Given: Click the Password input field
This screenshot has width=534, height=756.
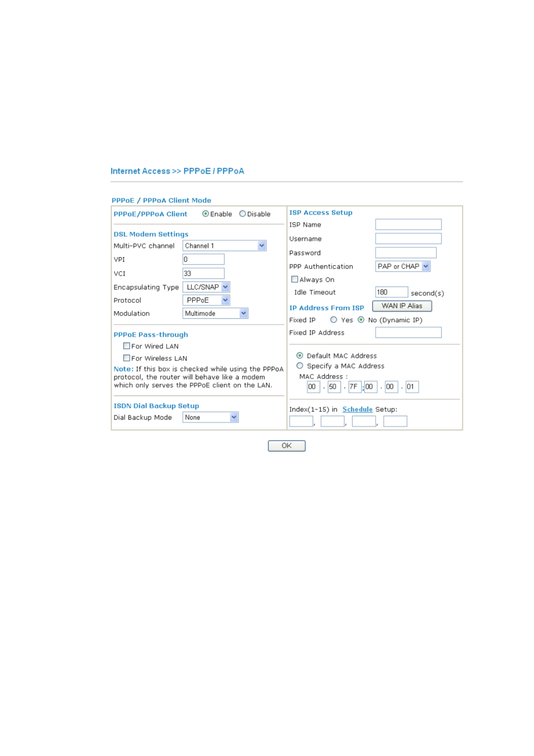Looking at the screenshot, I should (406, 253).
